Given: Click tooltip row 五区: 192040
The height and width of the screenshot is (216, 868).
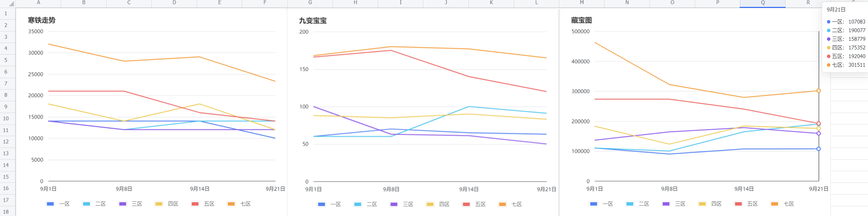Looking at the screenshot, I should tap(846, 56).
